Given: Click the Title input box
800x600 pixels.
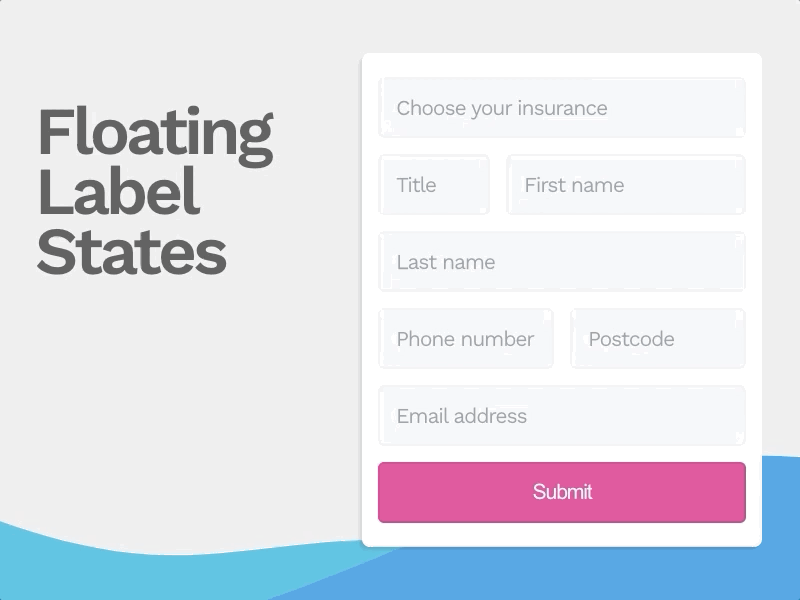Looking at the screenshot, I should coord(434,184).
